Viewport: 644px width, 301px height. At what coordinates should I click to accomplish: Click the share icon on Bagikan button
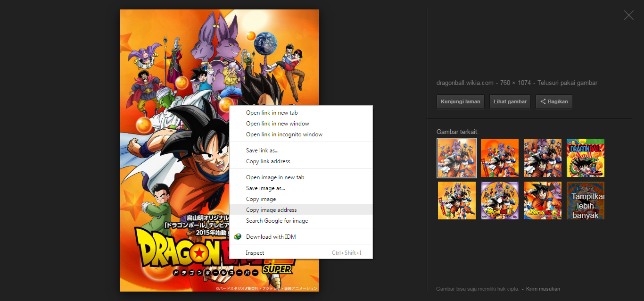[543, 101]
